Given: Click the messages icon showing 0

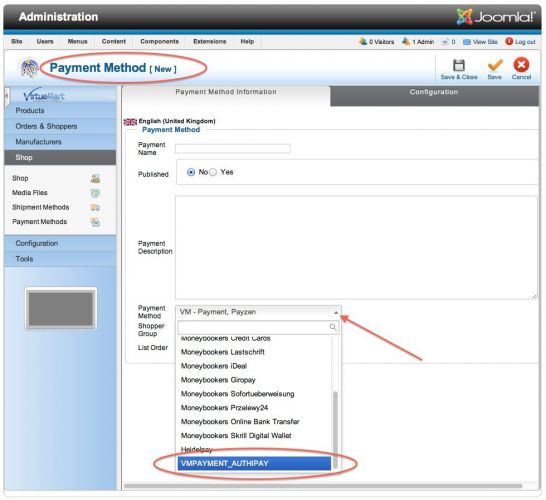Looking at the screenshot, I should (445, 42).
